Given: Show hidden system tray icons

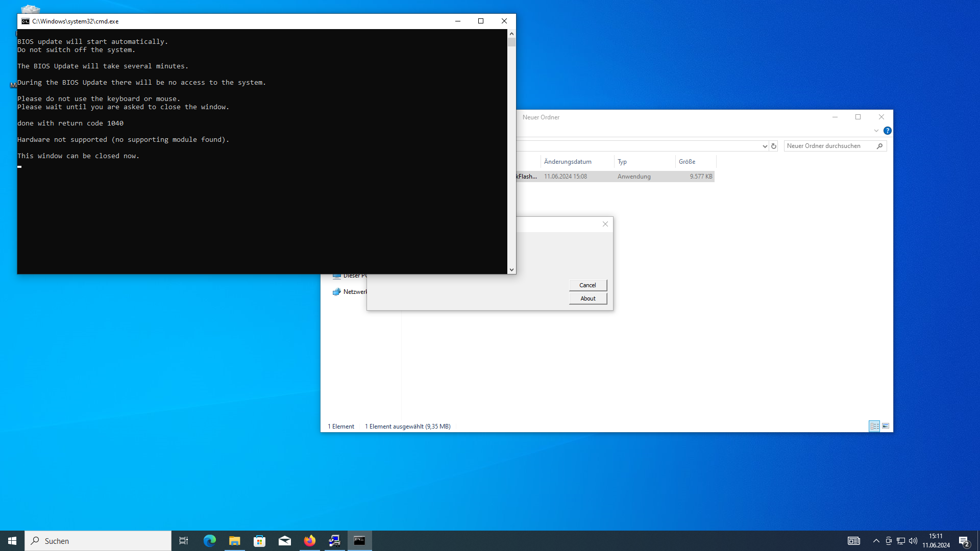Looking at the screenshot, I should tap(876, 541).
